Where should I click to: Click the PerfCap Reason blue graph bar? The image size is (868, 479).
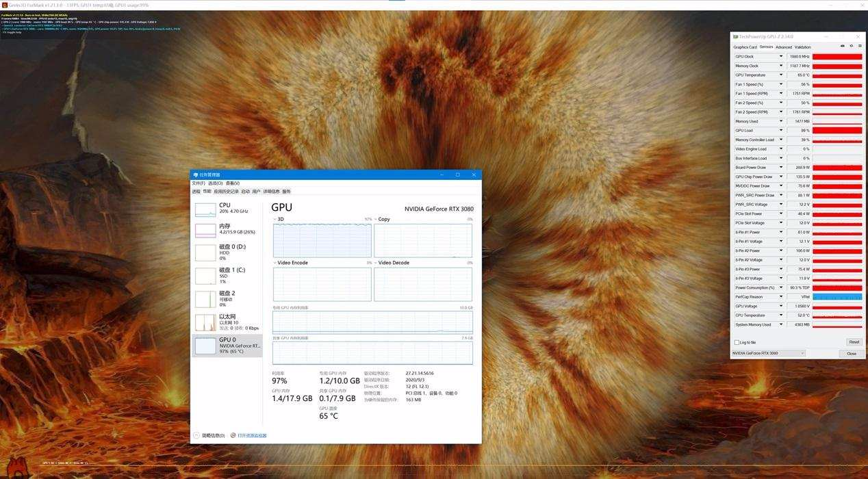point(837,297)
